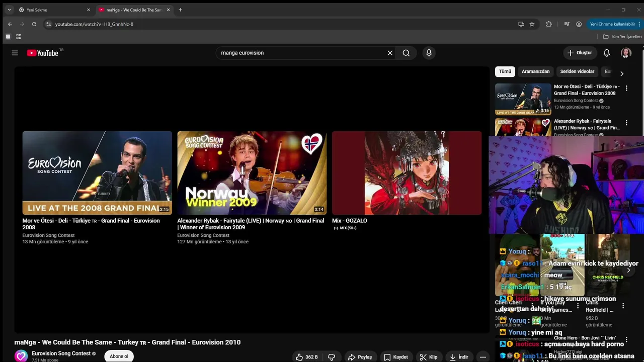Run search with the magnifier button
The image size is (644, 362).
(x=406, y=53)
